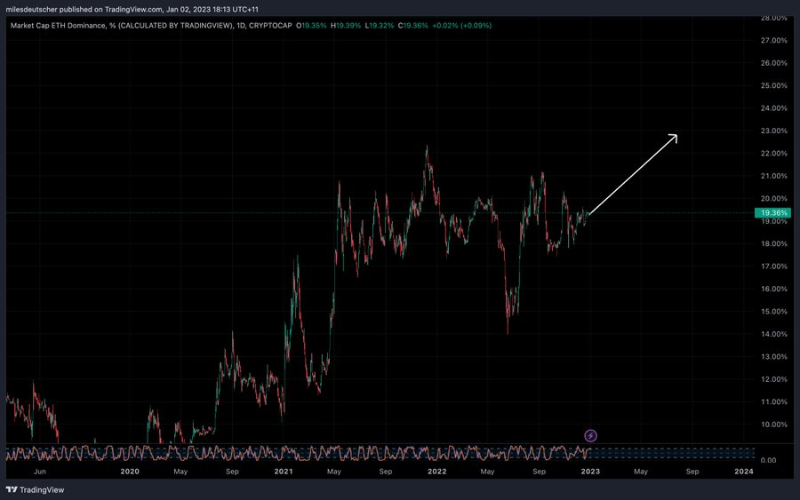
Task: Click the purple lightning event icon
Action: [591, 435]
